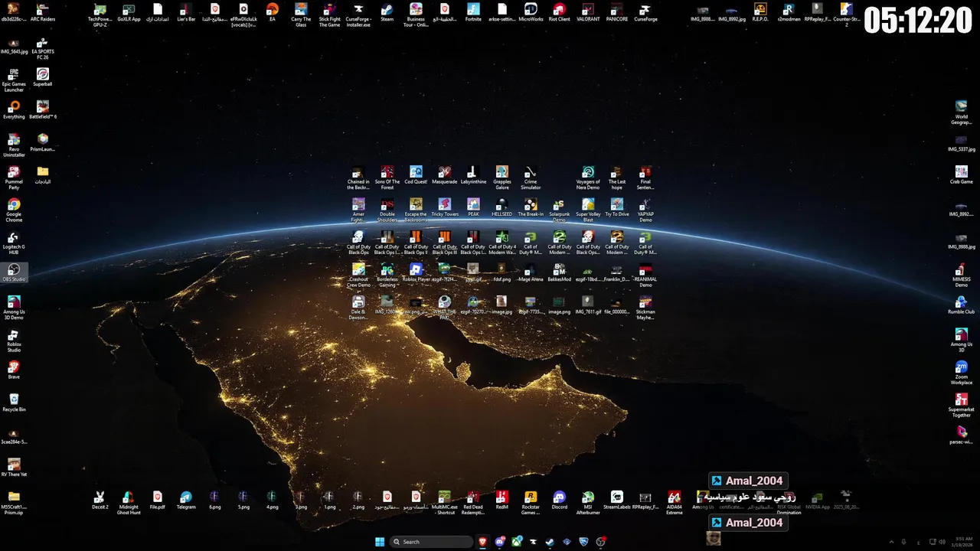Launch PEAK from the desktop
The height and width of the screenshot is (551, 980).
473,207
